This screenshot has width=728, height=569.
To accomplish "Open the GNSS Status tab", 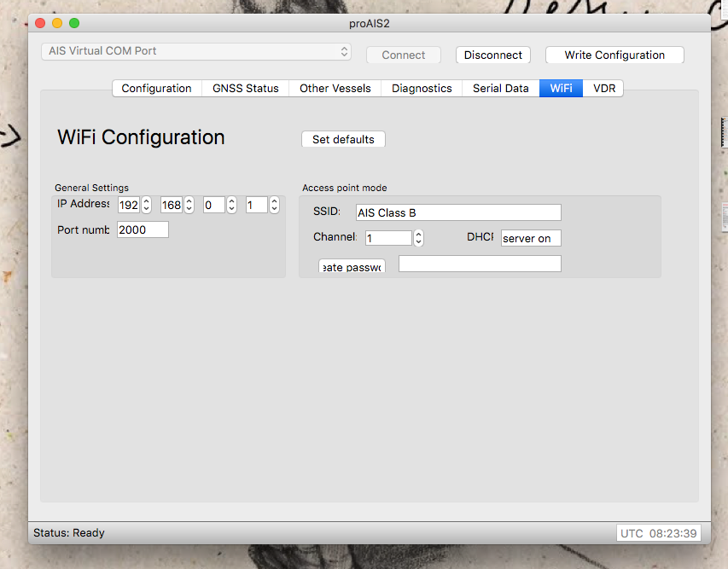I will 246,88.
